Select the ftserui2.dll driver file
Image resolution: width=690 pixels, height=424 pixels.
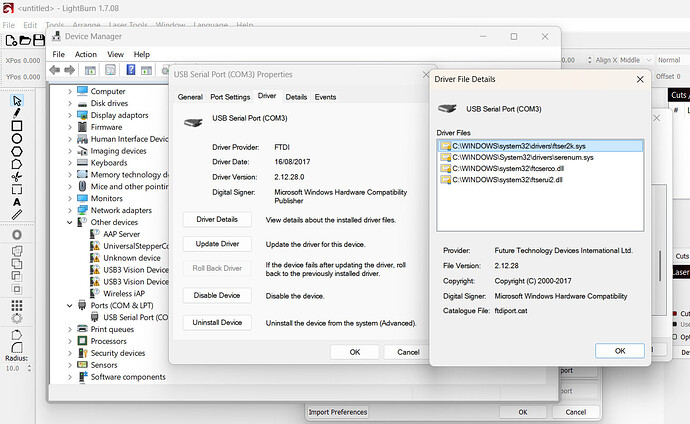[507, 179]
